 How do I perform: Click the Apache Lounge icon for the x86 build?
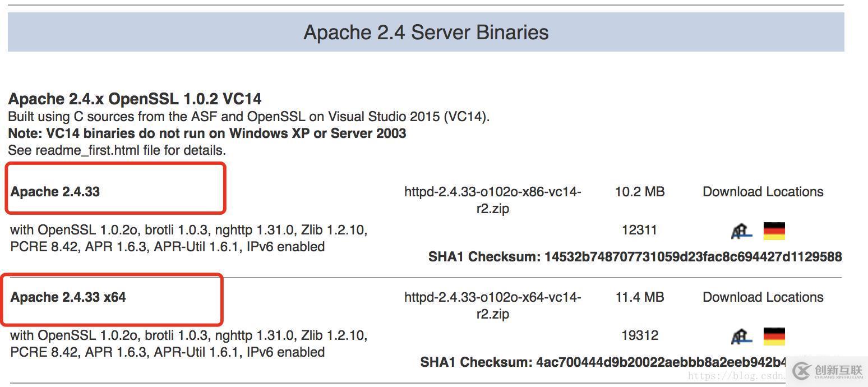coord(741,231)
